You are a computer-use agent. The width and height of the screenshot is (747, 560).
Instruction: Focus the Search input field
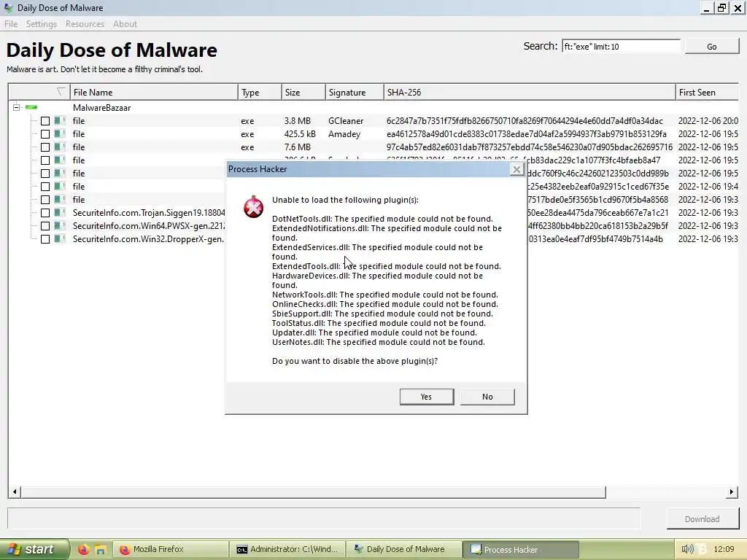click(621, 46)
